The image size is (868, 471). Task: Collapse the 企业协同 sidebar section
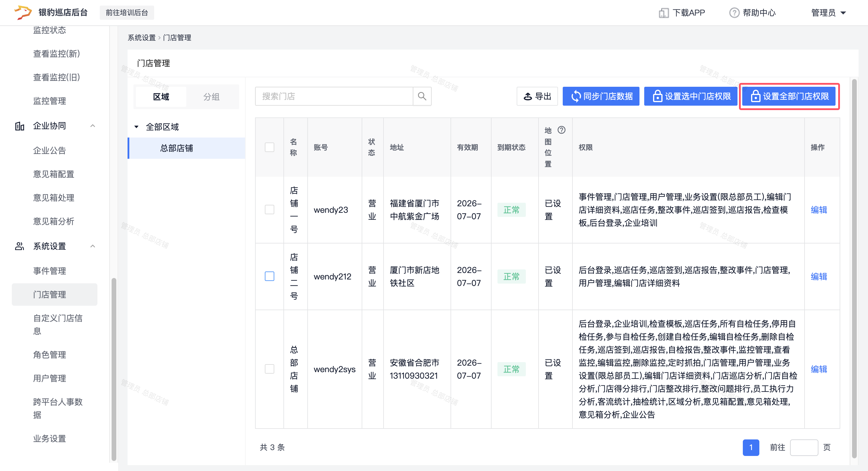coord(93,126)
